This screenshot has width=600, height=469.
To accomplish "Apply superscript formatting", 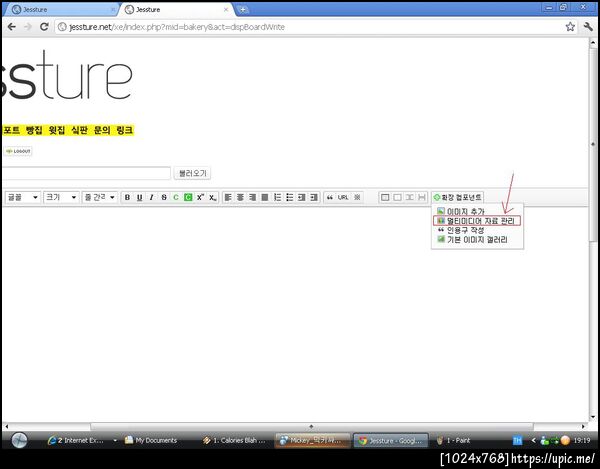I will [x=200, y=197].
